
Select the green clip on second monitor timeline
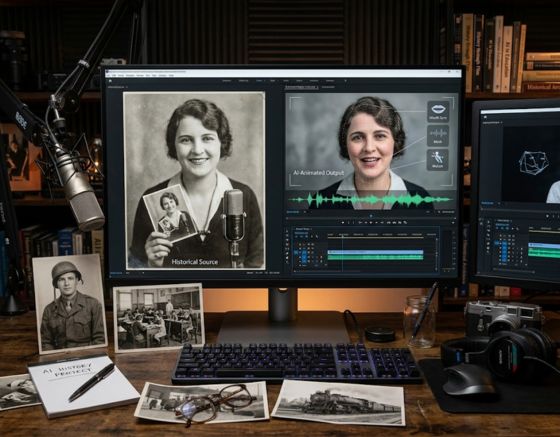tap(544, 253)
